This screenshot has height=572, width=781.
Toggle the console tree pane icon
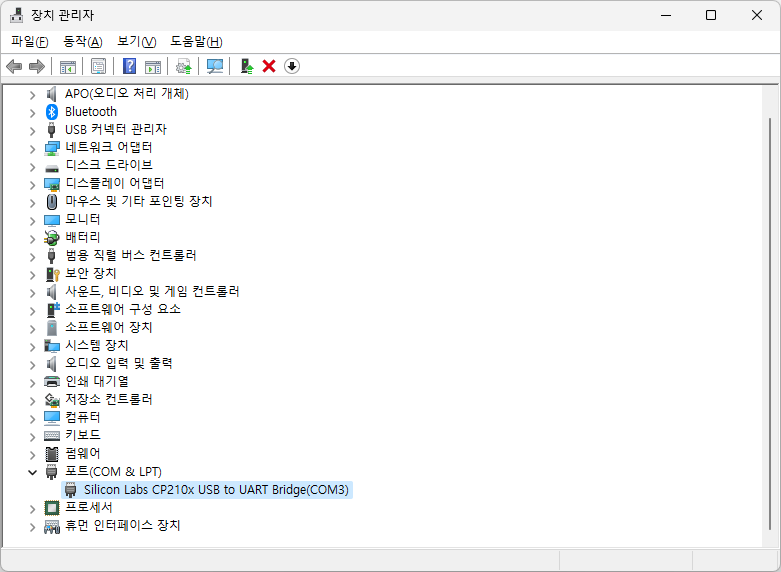click(68, 66)
